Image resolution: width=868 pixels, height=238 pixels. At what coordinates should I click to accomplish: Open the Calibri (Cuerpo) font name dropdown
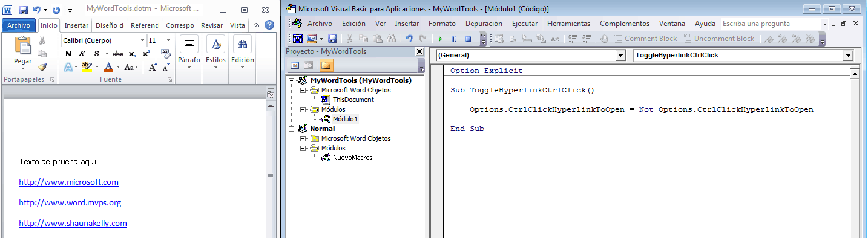142,40
